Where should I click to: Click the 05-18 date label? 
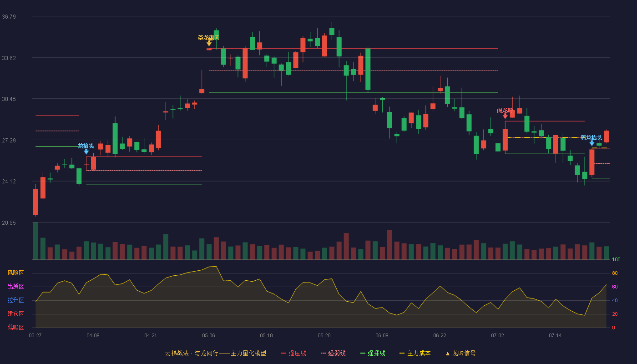(x=266, y=335)
